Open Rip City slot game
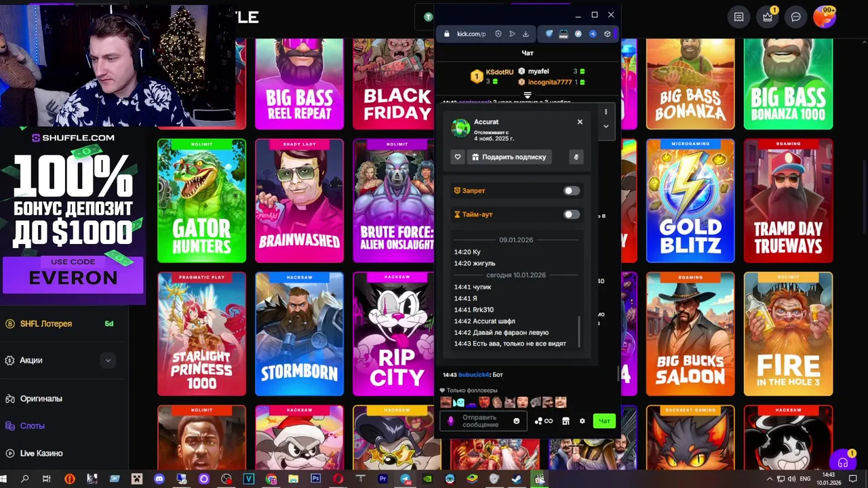The width and height of the screenshot is (868, 488). pyautogui.click(x=393, y=333)
